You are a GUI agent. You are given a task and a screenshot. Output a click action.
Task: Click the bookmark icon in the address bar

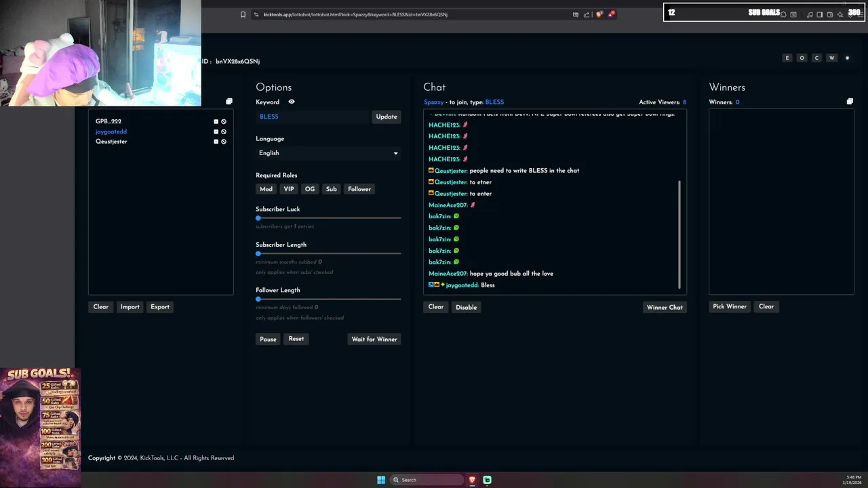243,14
